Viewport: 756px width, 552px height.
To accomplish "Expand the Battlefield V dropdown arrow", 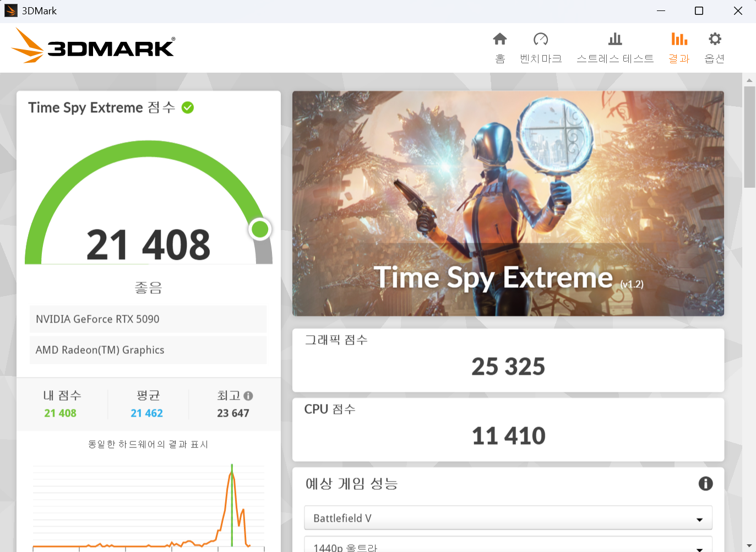I will [x=699, y=518].
